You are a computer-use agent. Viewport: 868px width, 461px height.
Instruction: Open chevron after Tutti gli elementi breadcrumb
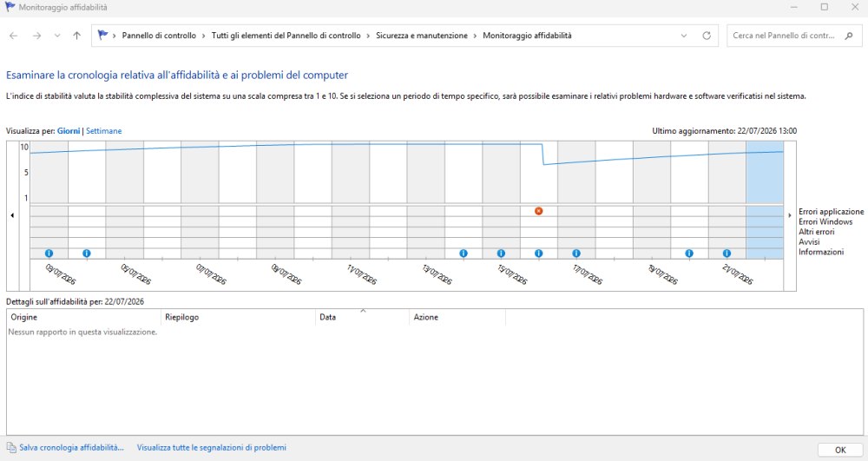[x=368, y=36]
